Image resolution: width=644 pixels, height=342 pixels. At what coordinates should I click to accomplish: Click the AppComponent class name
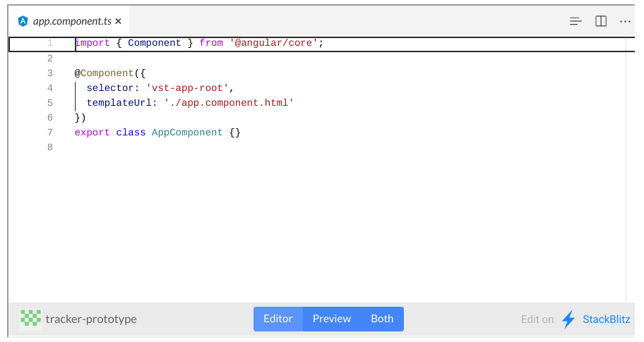tap(187, 133)
